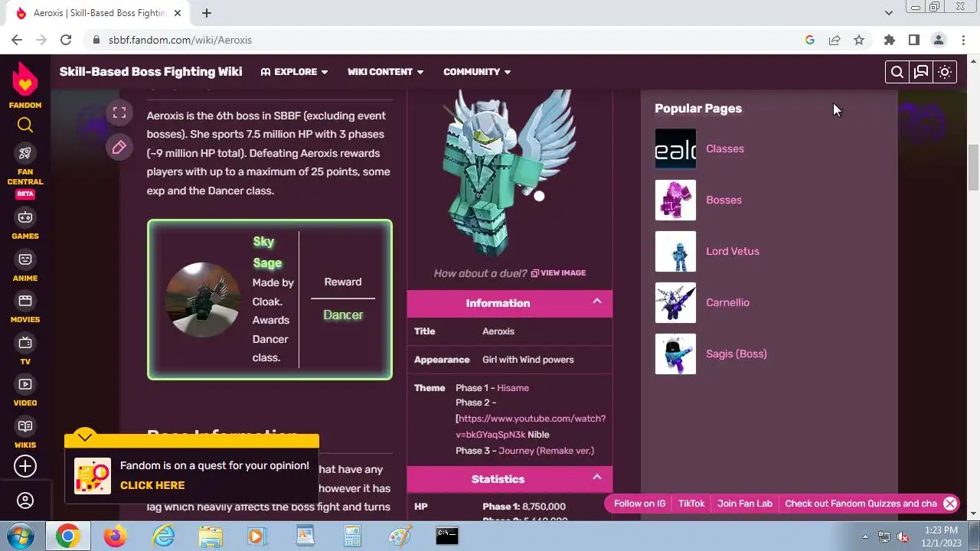Click the Join Fan Lab button
The height and width of the screenshot is (551, 980).
[745, 504]
